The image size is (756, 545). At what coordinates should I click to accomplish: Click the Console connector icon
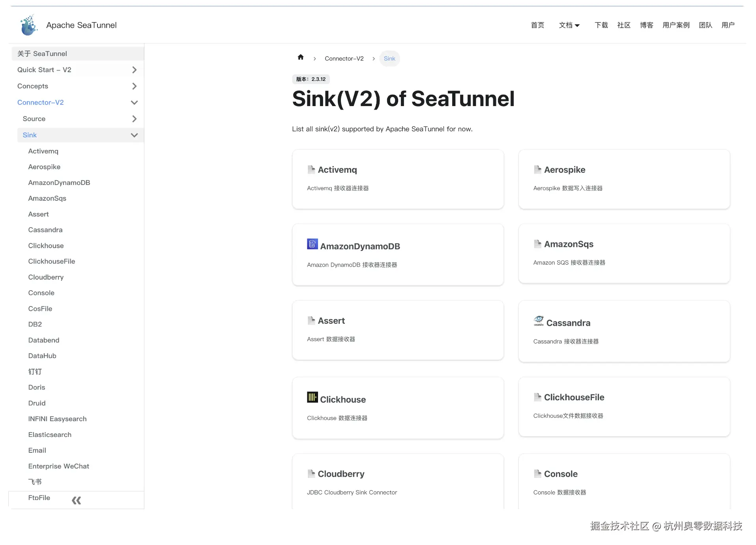(x=538, y=474)
